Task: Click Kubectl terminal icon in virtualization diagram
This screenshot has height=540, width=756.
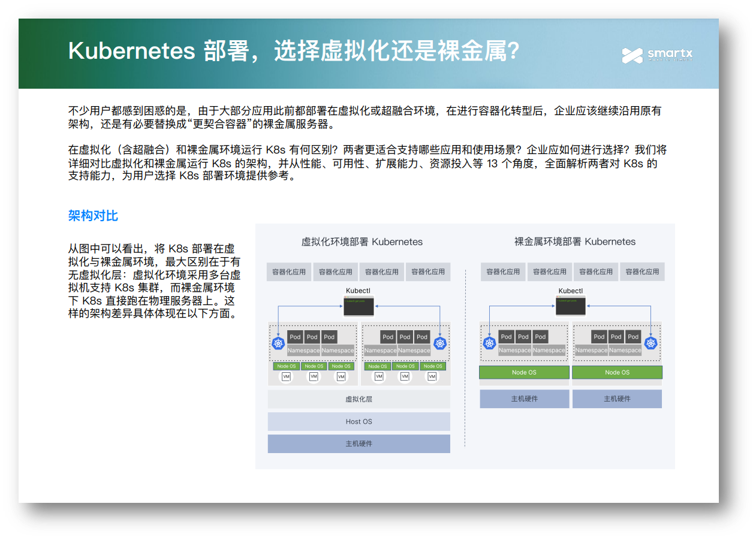Action: pyautogui.click(x=359, y=307)
